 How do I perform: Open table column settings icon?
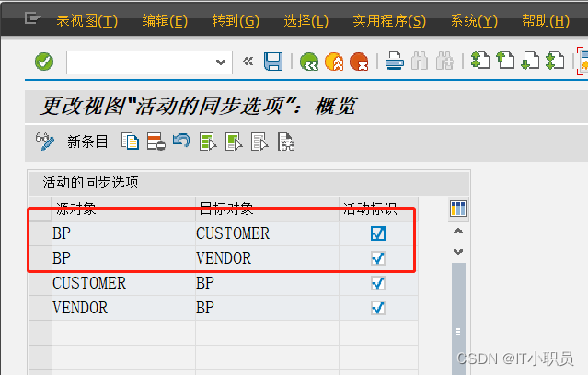[458, 209]
